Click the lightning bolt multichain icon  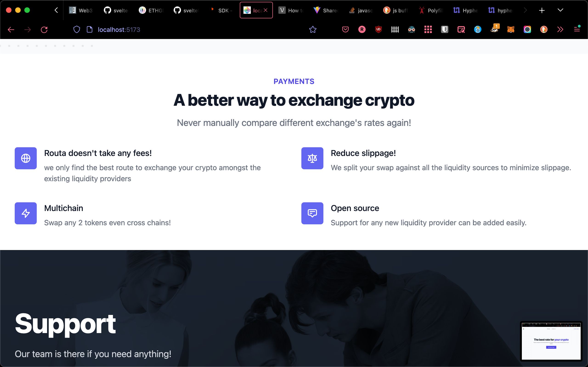[x=25, y=213]
